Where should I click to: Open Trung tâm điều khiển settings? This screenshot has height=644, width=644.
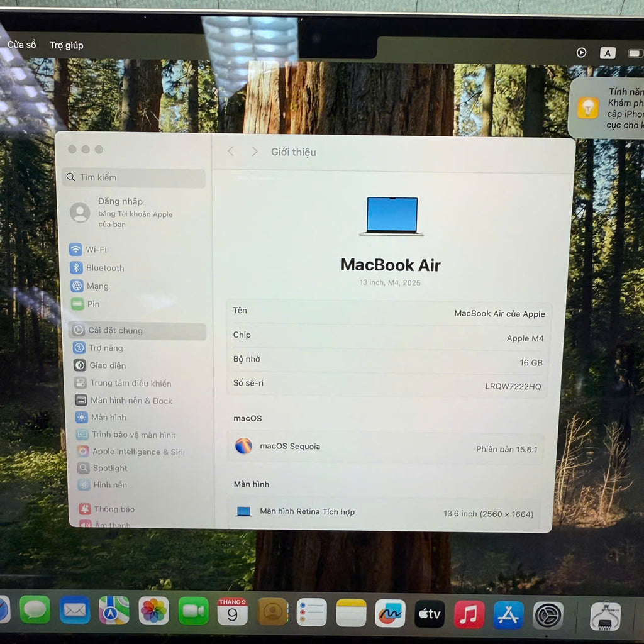tap(130, 383)
